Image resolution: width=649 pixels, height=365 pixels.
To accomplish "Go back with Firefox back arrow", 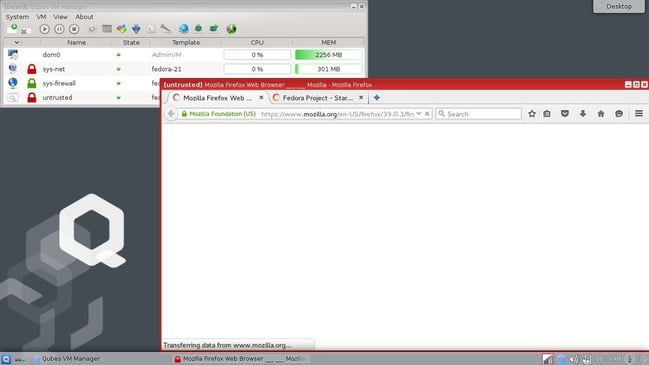I will tap(171, 113).
